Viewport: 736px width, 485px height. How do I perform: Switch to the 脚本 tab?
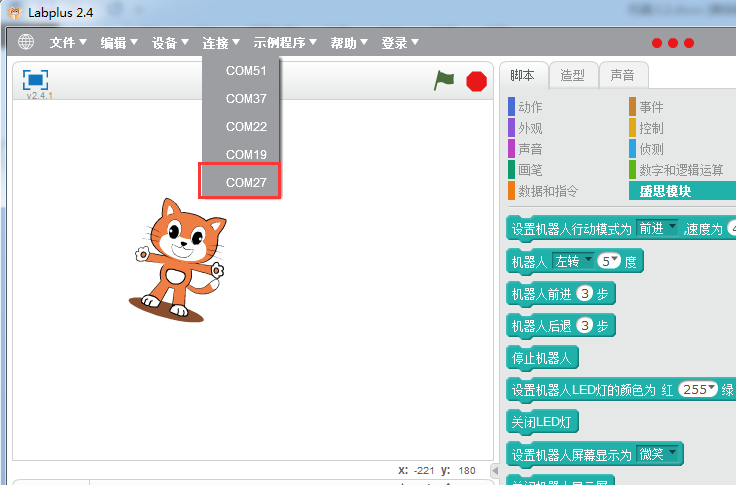(523, 75)
